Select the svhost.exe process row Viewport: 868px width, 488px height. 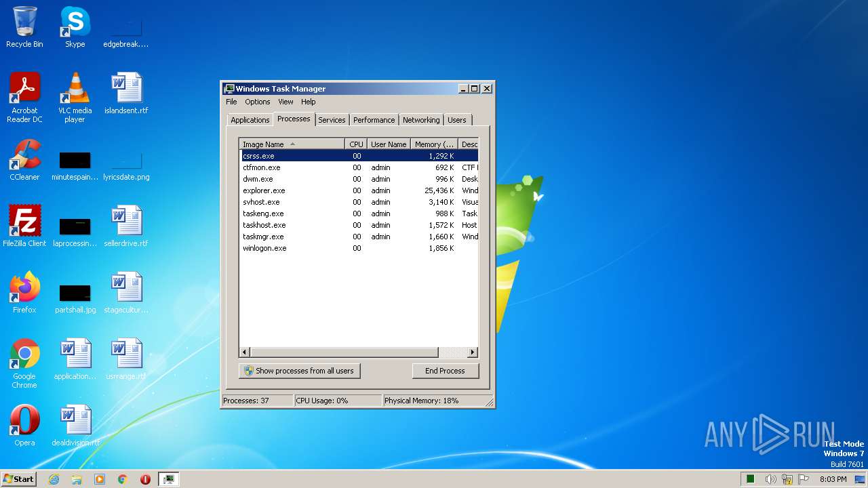point(359,202)
